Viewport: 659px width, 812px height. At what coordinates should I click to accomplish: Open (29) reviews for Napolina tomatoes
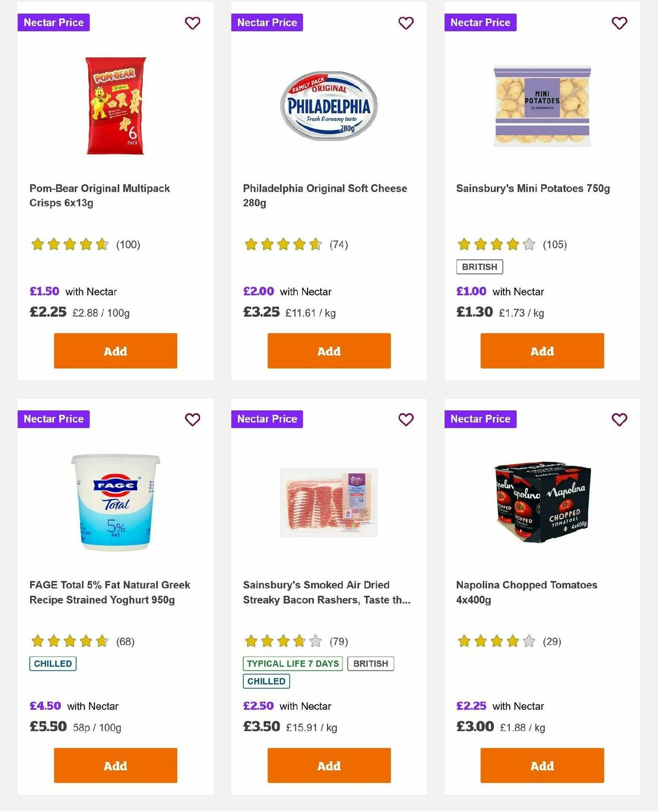point(551,641)
